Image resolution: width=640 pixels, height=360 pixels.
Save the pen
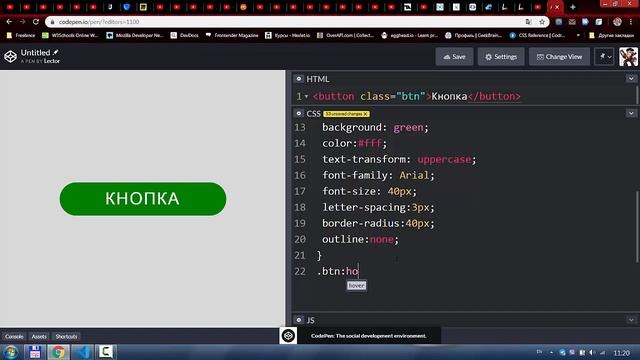pos(454,57)
